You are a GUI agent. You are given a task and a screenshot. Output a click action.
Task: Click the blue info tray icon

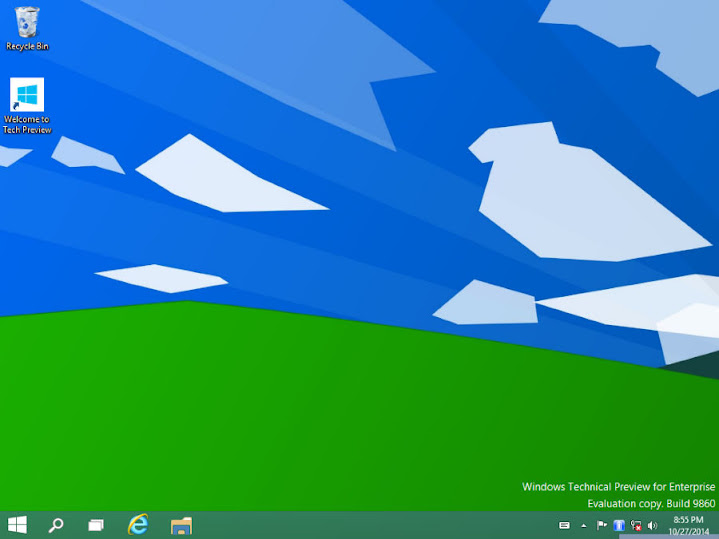click(x=619, y=525)
